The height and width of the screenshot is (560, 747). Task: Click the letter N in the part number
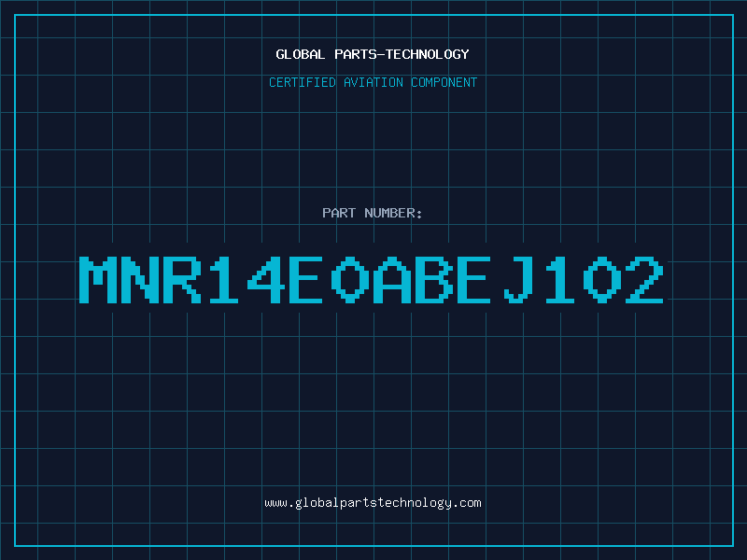tap(140, 280)
